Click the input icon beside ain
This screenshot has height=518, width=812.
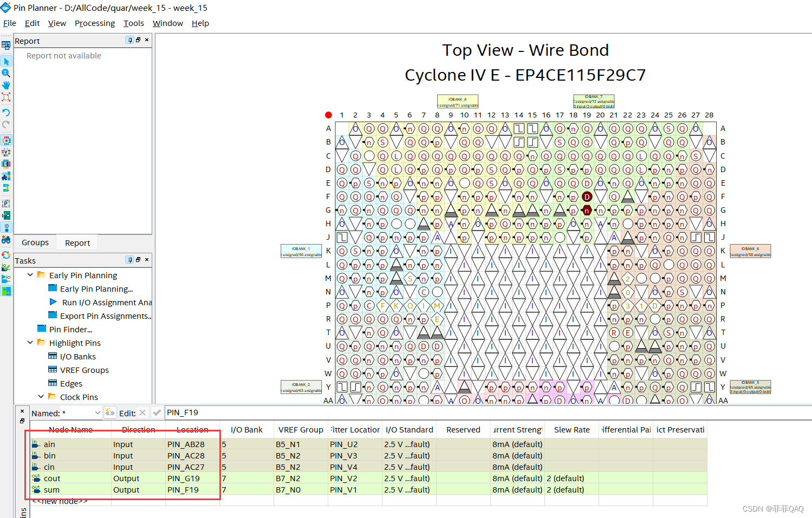click(x=36, y=444)
